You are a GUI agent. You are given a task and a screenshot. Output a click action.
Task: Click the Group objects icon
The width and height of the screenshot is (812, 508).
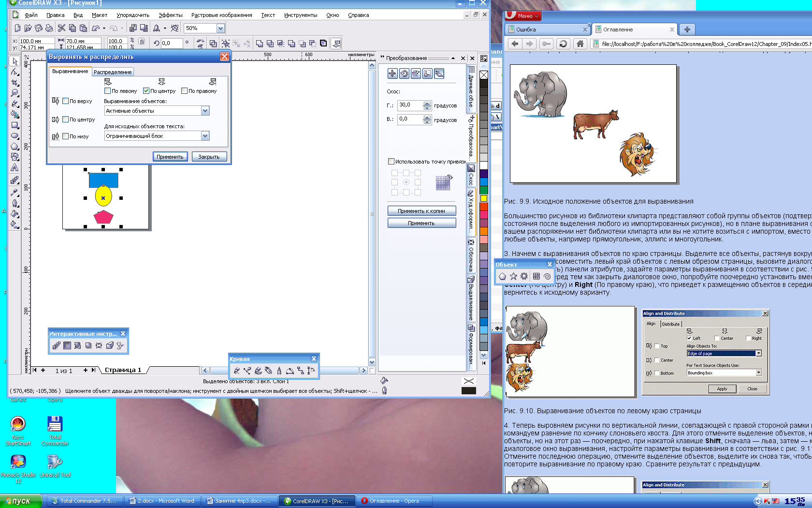pyautogui.click(x=226, y=44)
